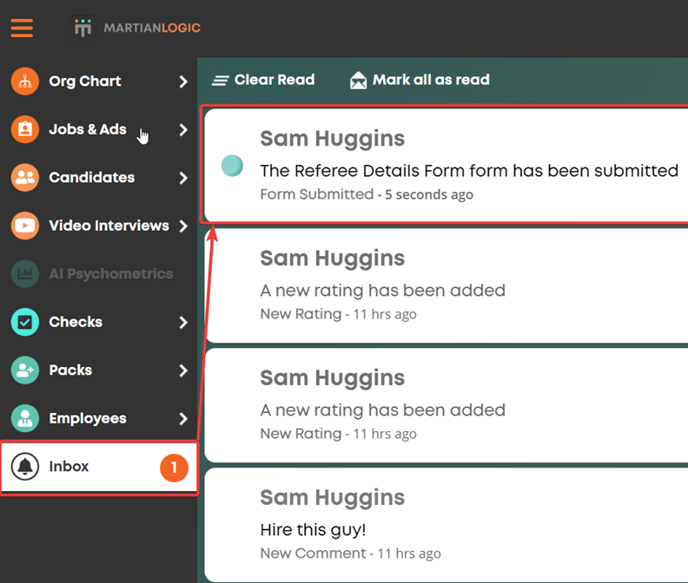Expand the Employees submenu arrow
Viewport: 688px width, 583px height.
(183, 419)
